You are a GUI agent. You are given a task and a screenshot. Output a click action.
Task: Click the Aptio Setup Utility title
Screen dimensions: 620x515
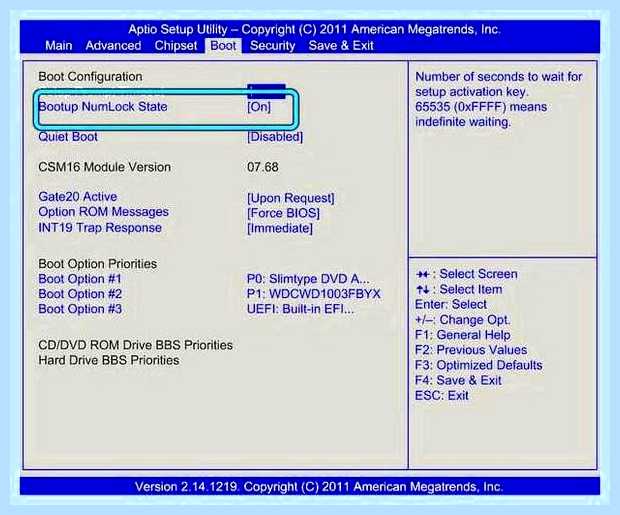[x=314, y=30]
